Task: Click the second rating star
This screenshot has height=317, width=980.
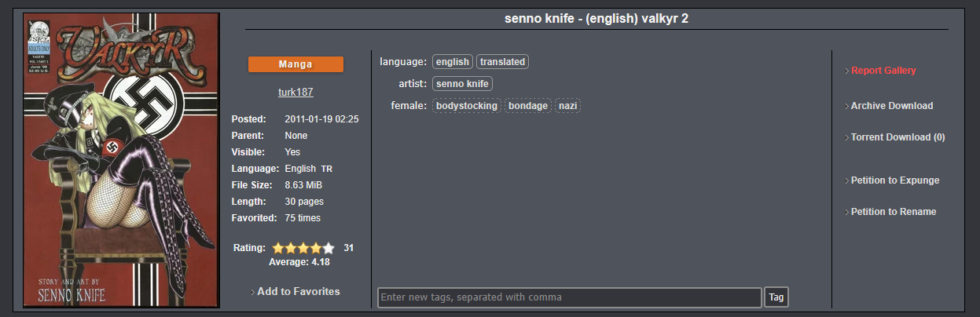Action: [291, 248]
